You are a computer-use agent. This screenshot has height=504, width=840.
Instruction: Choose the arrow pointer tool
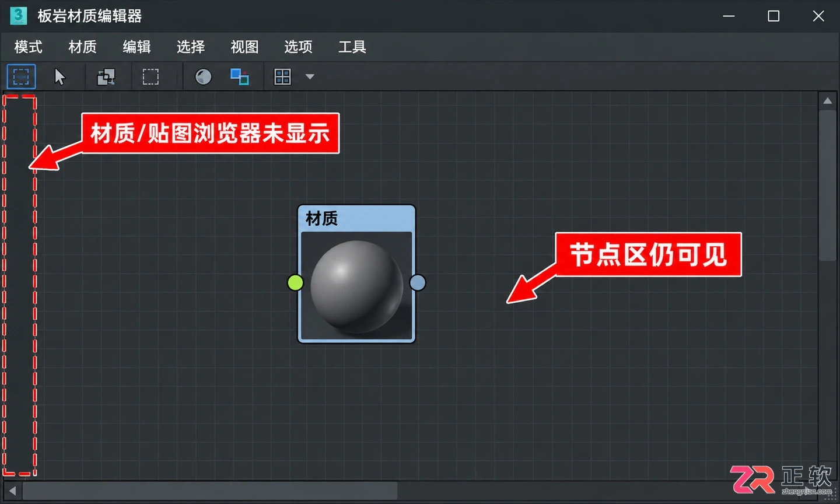tap(60, 76)
